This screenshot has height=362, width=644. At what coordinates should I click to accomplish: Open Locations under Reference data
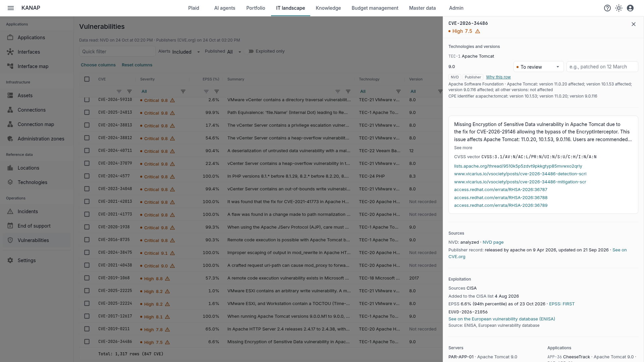coord(37,168)
